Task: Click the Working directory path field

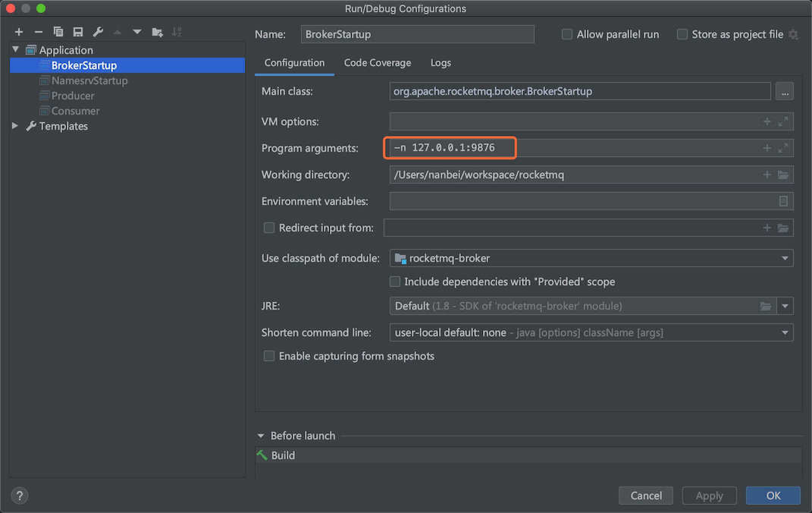Action: click(x=591, y=175)
